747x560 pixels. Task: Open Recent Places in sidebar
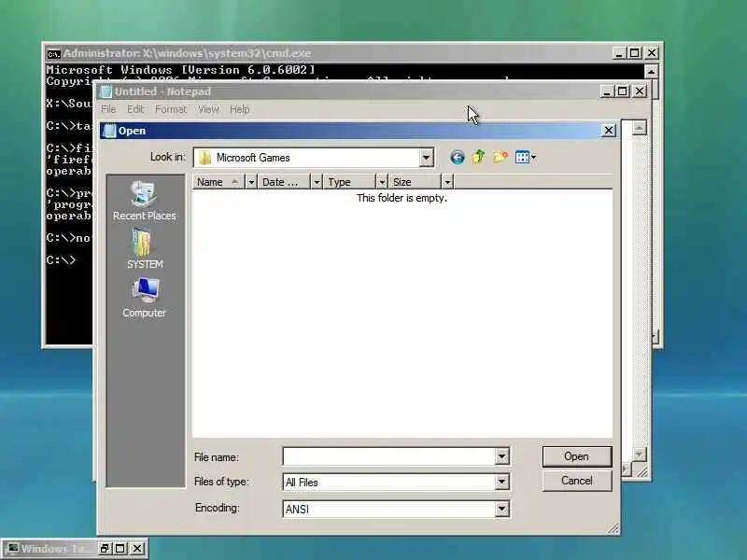[x=145, y=200]
